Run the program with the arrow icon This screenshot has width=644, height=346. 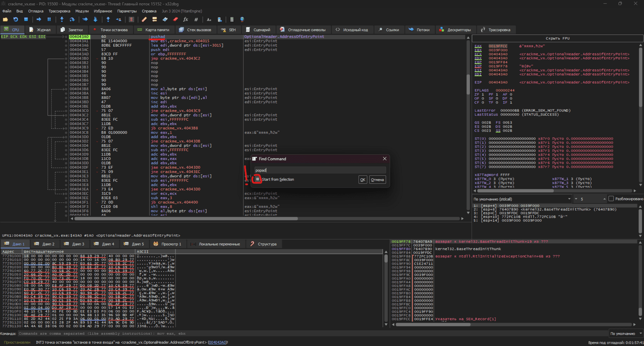(x=39, y=19)
